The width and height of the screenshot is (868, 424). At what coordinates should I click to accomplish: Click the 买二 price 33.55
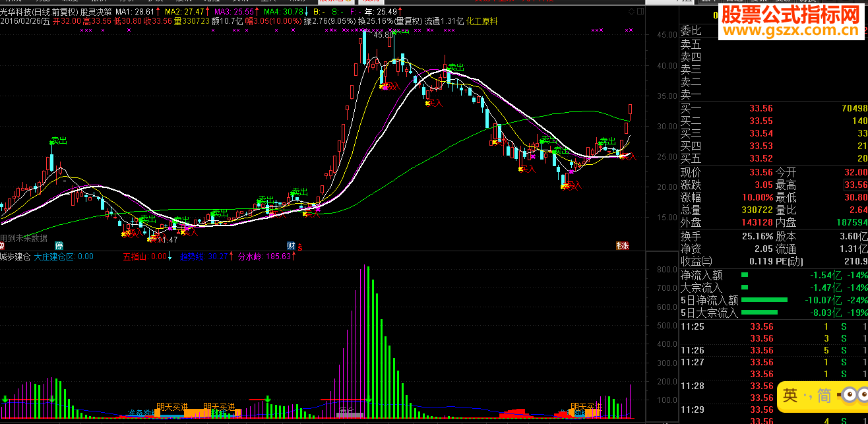click(x=761, y=121)
